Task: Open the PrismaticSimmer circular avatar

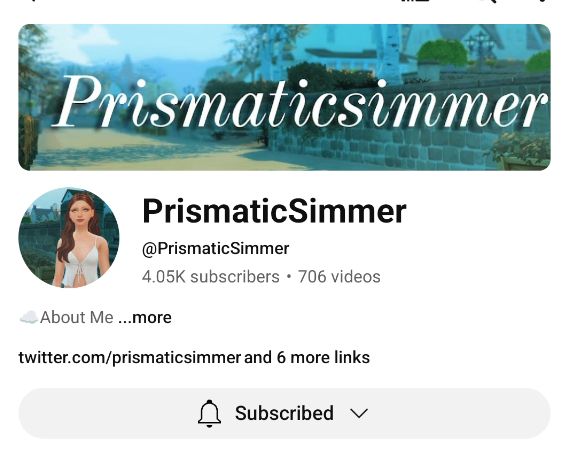Action: click(69, 238)
